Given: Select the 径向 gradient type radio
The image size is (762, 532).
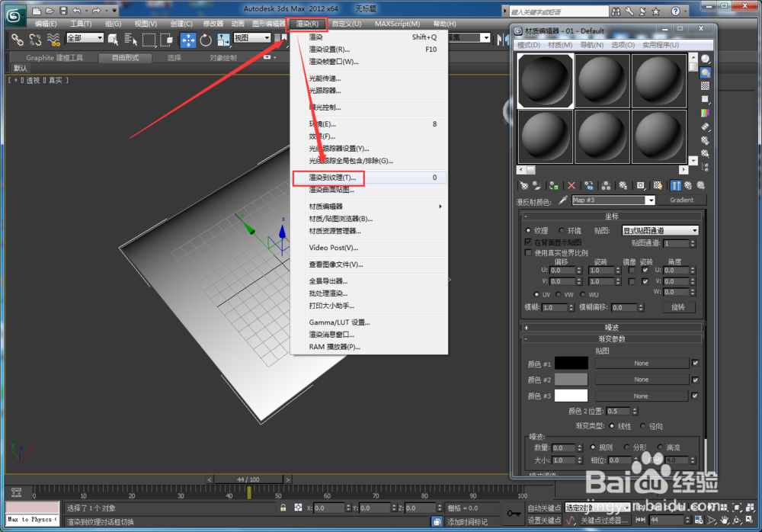Looking at the screenshot, I should [643, 426].
